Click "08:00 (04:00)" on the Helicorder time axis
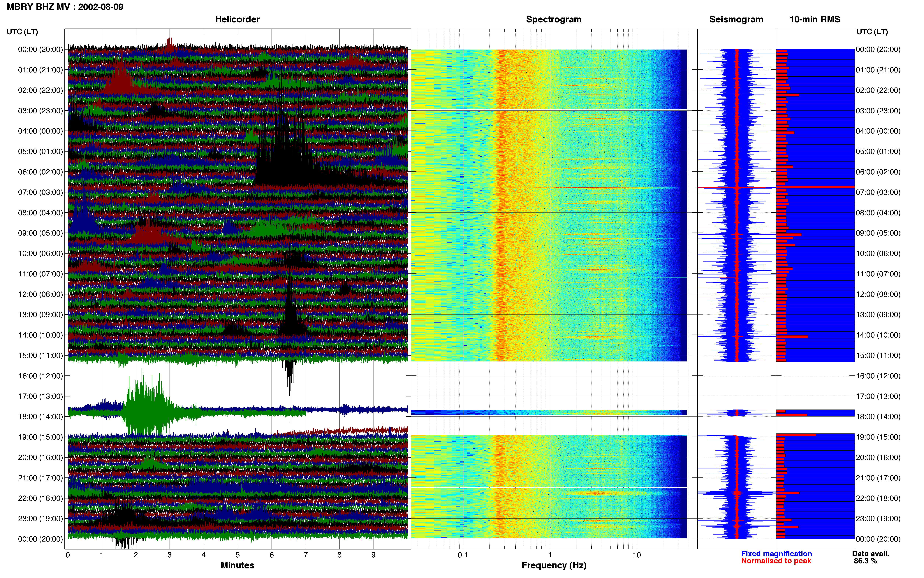 point(41,212)
